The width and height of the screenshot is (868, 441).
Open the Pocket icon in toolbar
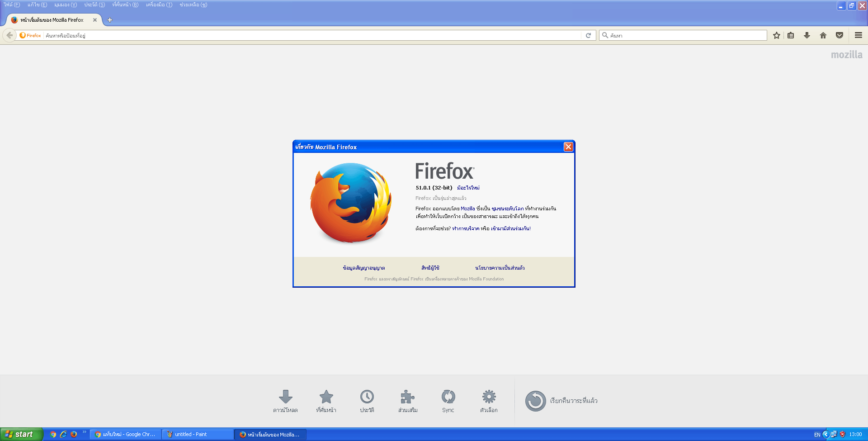point(840,35)
